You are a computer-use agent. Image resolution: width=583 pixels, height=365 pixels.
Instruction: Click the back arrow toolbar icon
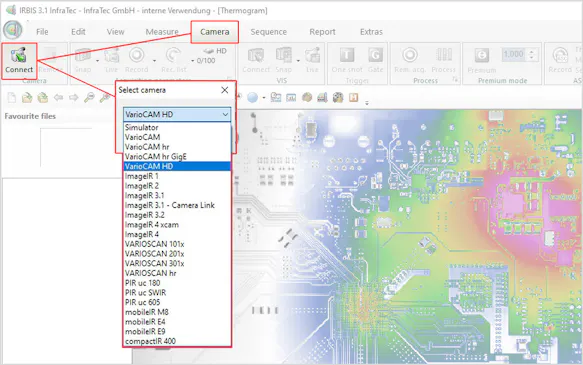pyautogui.click(x=58, y=98)
